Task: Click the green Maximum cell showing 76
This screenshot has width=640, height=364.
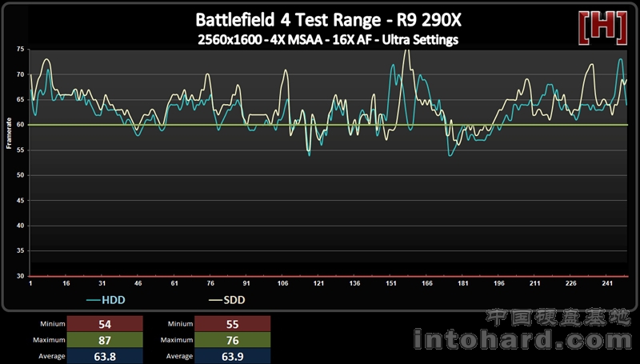Action: tap(232, 340)
